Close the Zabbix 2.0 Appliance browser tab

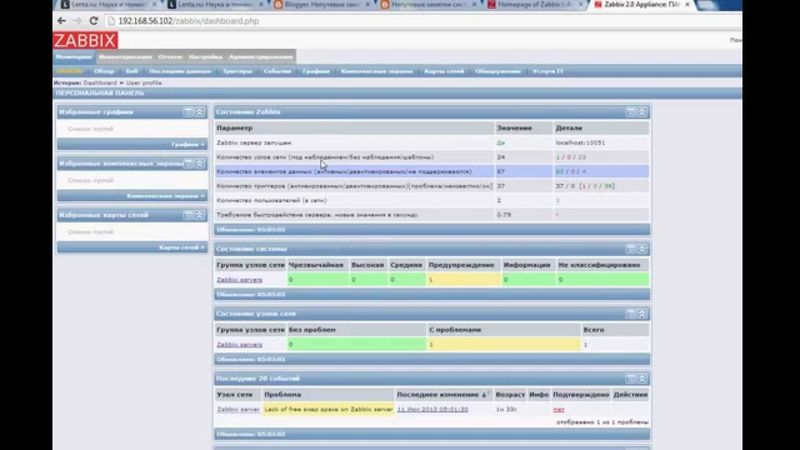(687, 5)
